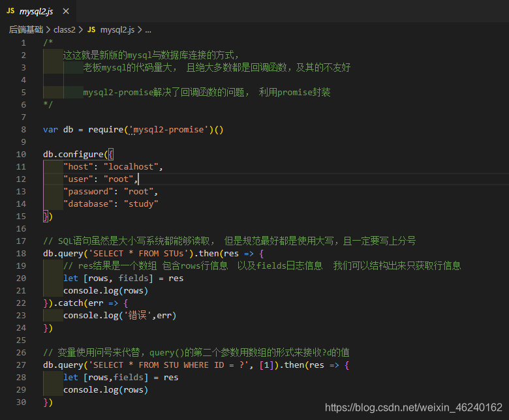
Task: Click the 变量使用问号 comment on line 26
Action: [x=196, y=353]
